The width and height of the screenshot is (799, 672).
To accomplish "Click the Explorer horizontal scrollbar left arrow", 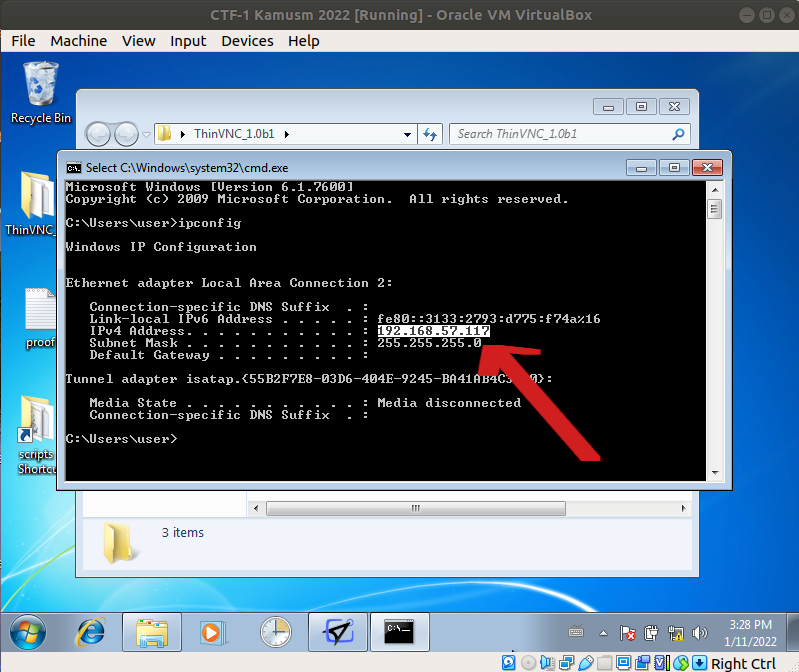I will pos(256,508).
